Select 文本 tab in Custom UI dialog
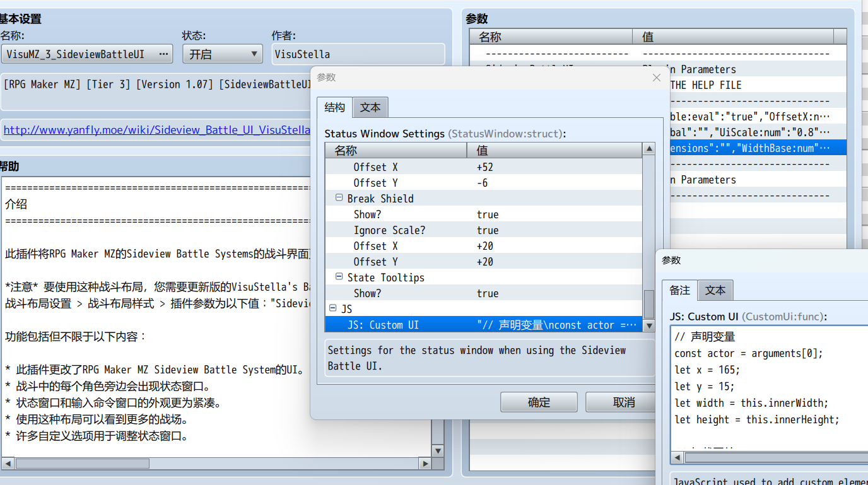 (715, 291)
